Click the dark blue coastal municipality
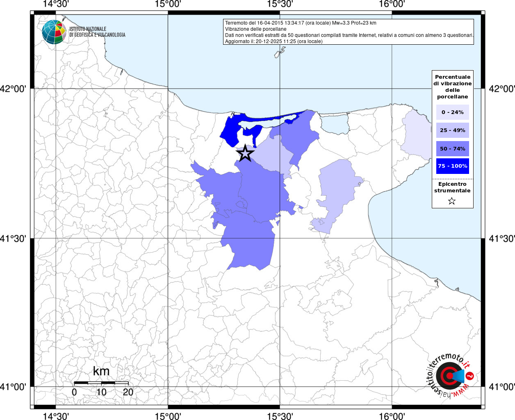515x420 pixels. coord(230,128)
